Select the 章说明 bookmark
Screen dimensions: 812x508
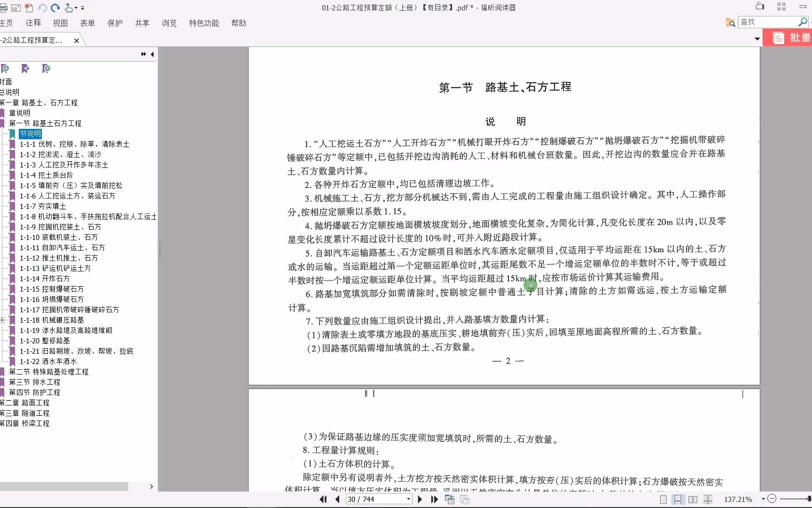point(19,113)
